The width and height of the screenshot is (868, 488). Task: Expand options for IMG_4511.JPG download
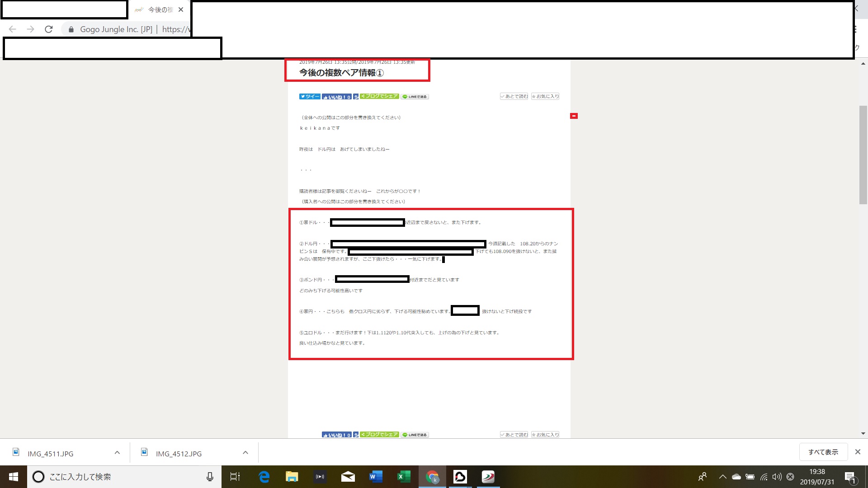(x=117, y=453)
